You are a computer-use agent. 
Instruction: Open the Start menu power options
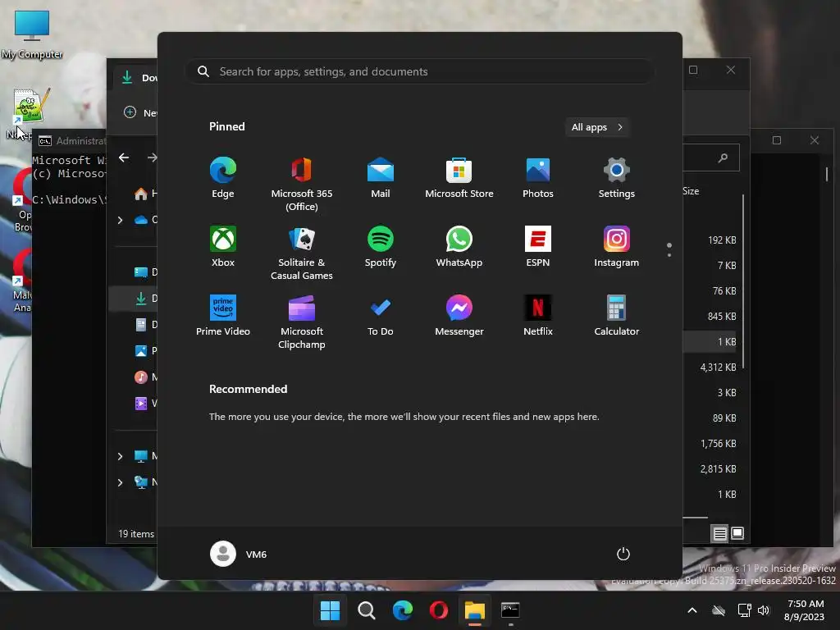[x=623, y=554]
